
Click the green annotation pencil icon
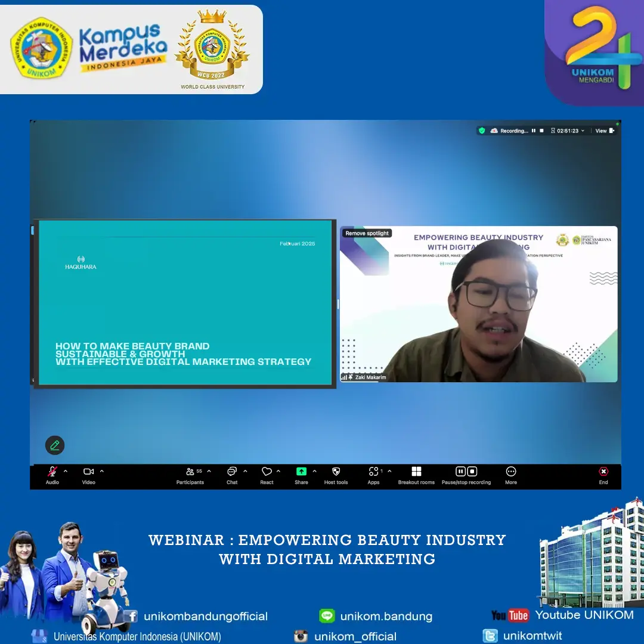point(55,445)
